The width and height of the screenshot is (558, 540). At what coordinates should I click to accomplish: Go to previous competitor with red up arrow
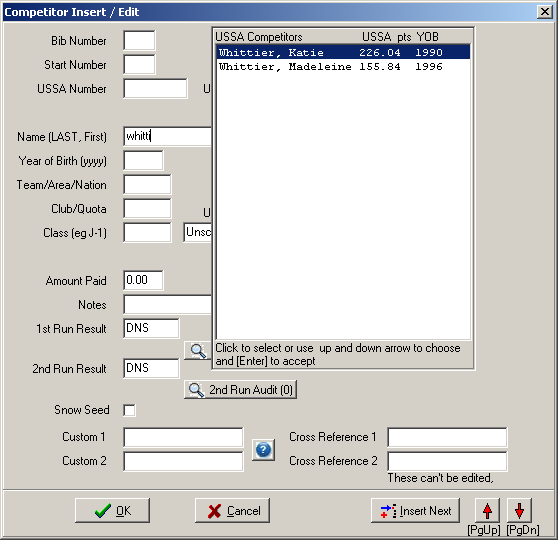[487, 510]
